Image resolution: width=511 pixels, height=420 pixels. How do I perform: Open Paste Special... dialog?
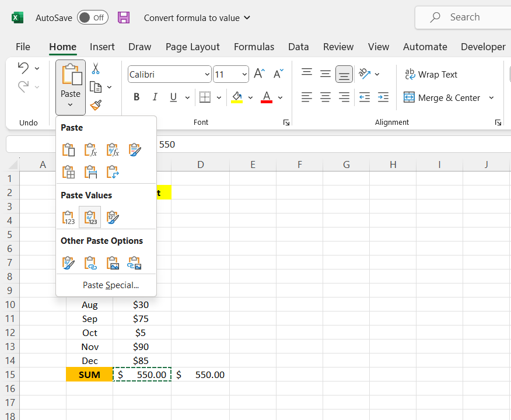pyautogui.click(x=111, y=285)
